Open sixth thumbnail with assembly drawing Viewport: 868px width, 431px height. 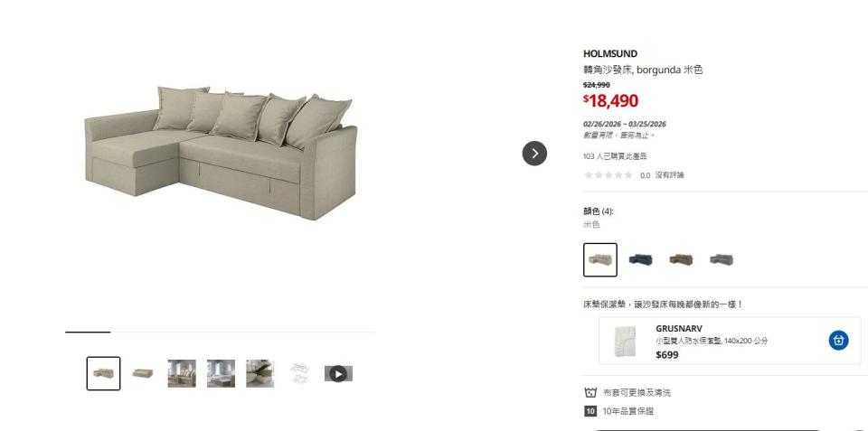coord(299,373)
